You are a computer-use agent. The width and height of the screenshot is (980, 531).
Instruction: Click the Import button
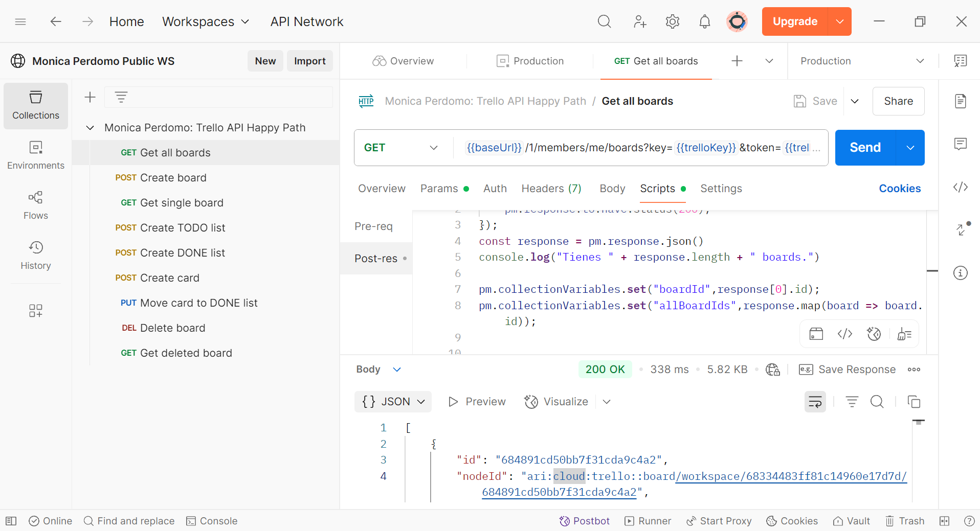pos(310,61)
